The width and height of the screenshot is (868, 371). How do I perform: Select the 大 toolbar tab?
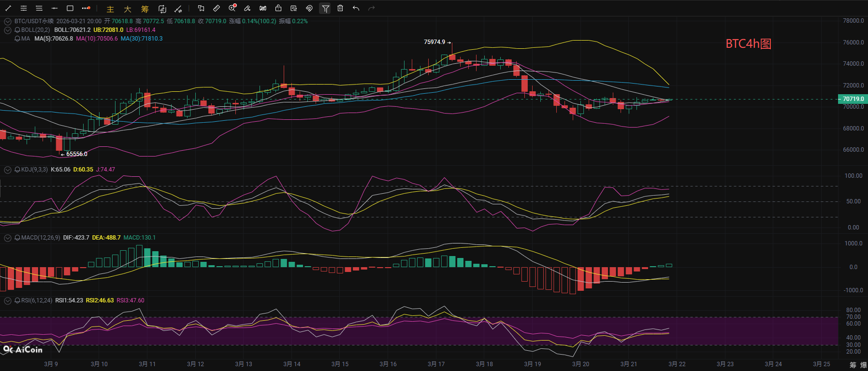[128, 9]
